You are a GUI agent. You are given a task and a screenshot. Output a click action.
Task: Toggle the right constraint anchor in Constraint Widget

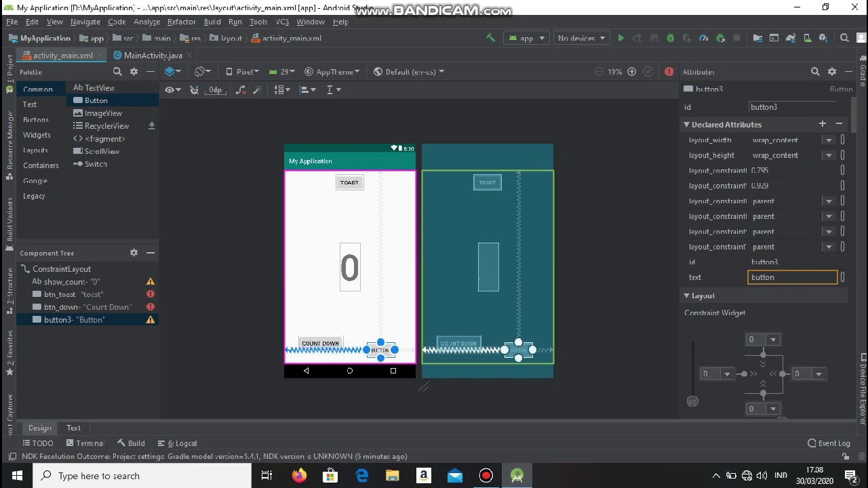(783, 374)
